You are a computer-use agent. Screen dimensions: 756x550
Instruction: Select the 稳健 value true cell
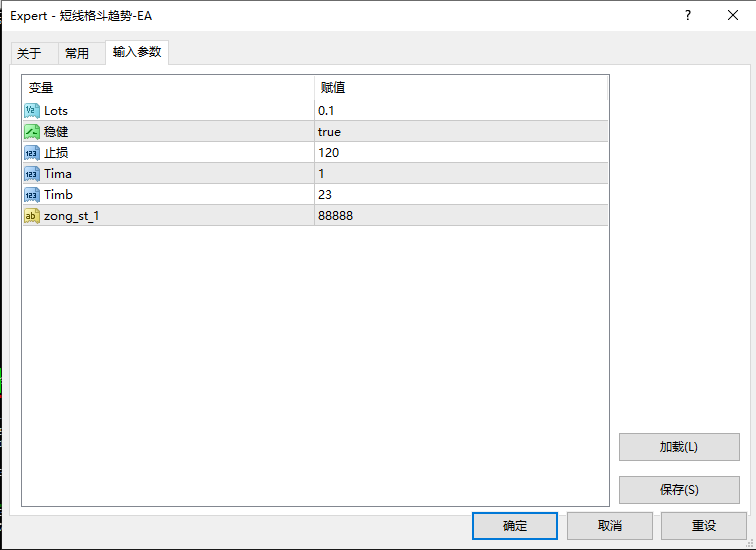(x=460, y=132)
